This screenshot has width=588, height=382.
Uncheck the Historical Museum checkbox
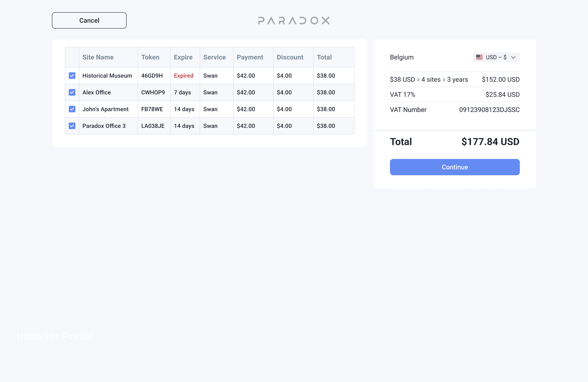coord(72,76)
